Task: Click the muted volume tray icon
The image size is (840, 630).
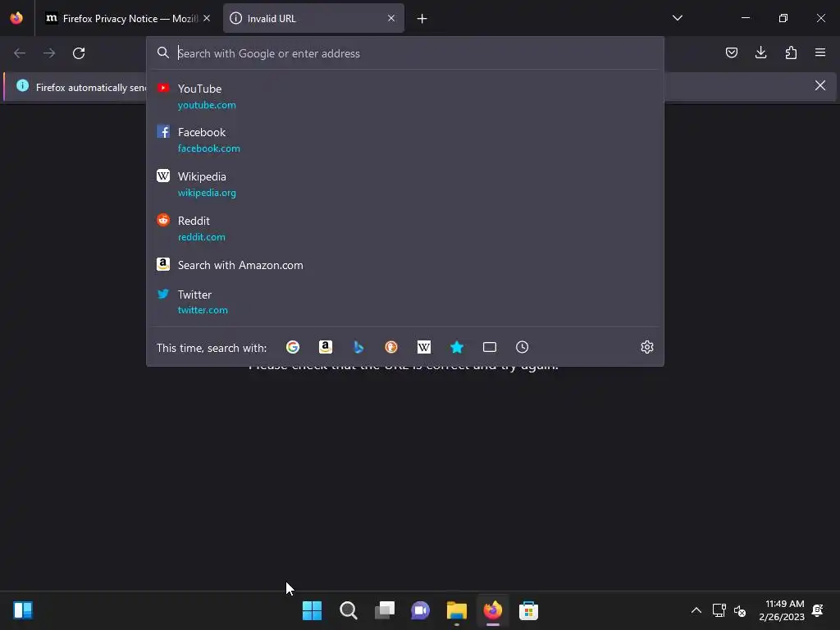Action: pyautogui.click(x=741, y=610)
